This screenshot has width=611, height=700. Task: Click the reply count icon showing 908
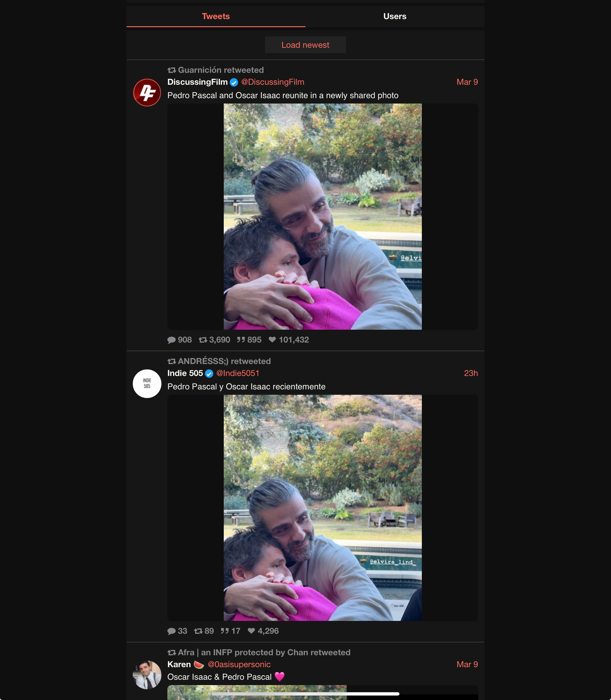pos(172,340)
